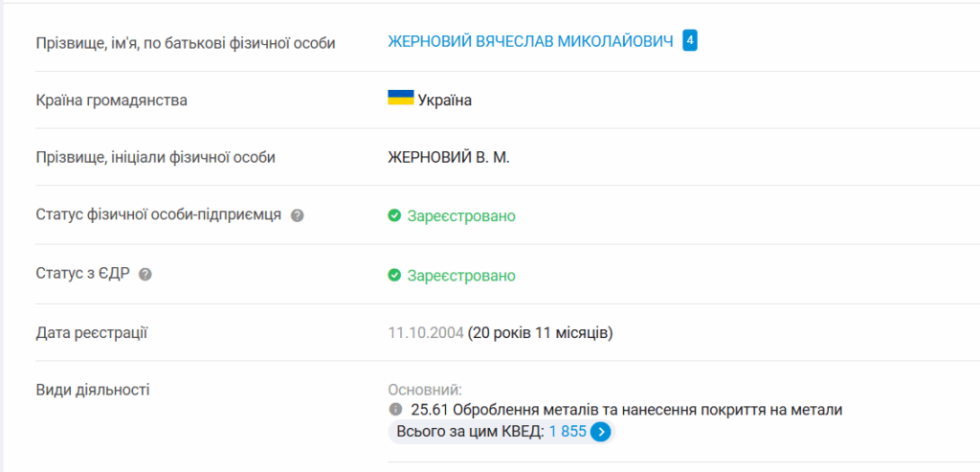Open the ЖЕРНОВИЙ ВЯЧЕСЛАВ МИКОЛАЙОВИЧ name link

tap(530, 41)
